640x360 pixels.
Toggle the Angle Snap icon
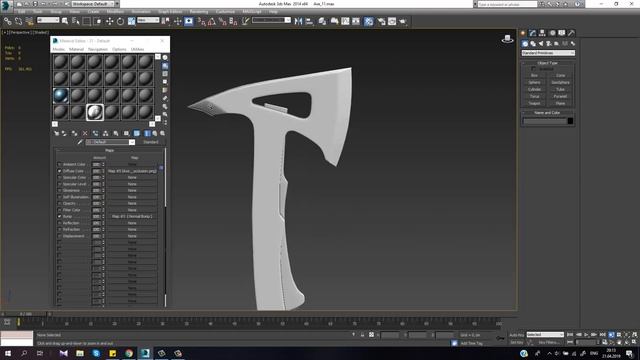pyautogui.click(x=211, y=21)
